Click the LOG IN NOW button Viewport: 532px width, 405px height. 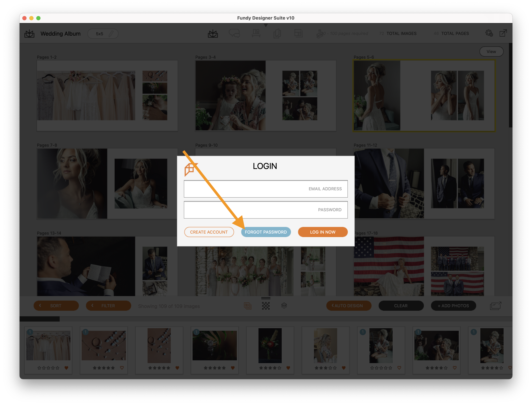click(x=323, y=232)
